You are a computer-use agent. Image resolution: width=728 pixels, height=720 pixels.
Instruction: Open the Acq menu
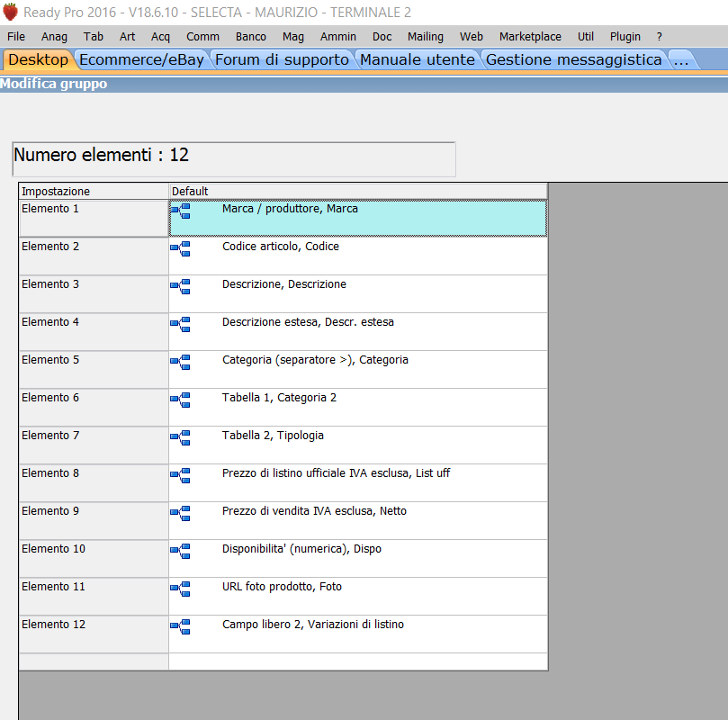tap(161, 37)
